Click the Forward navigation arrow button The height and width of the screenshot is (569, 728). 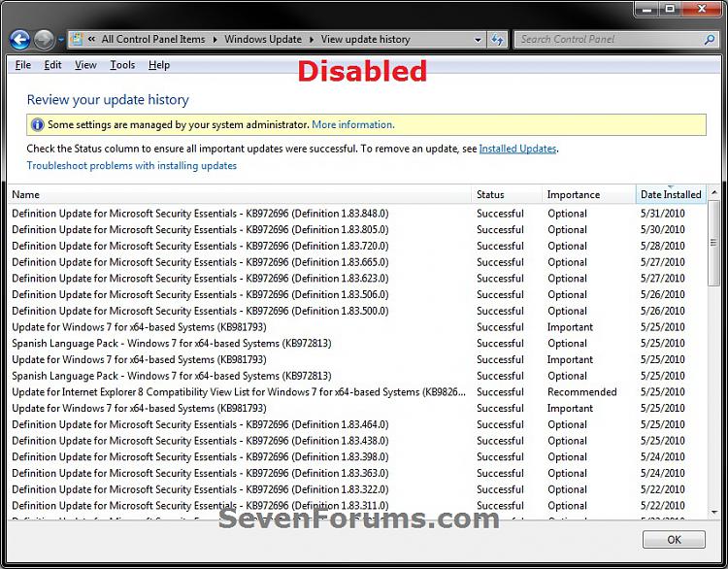(x=44, y=40)
